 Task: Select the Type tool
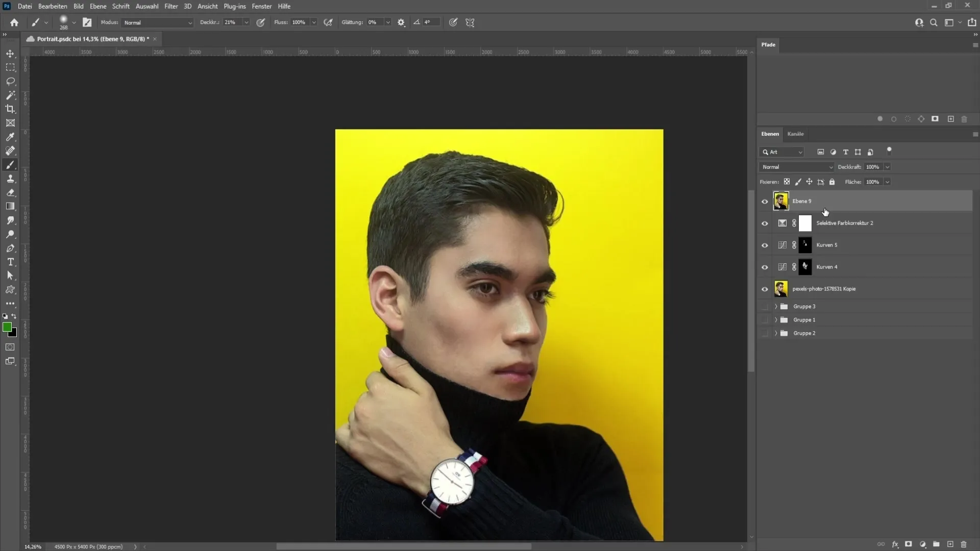click(x=10, y=261)
